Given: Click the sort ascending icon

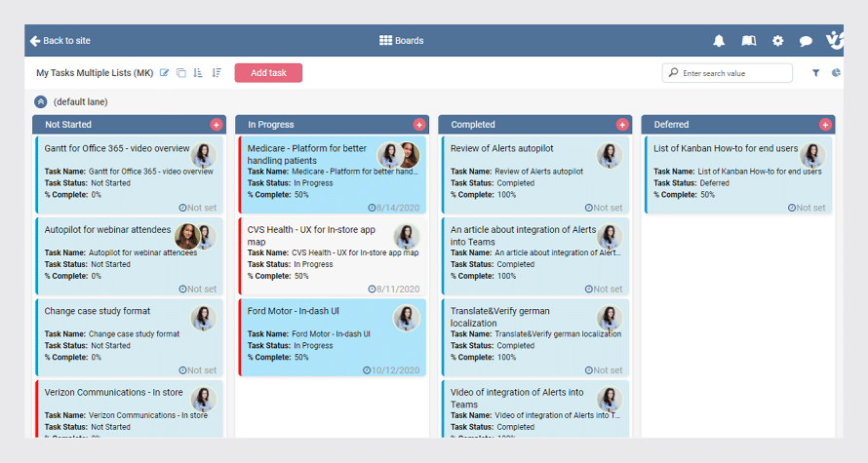Looking at the screenshot, I should [x=198, y=72].
